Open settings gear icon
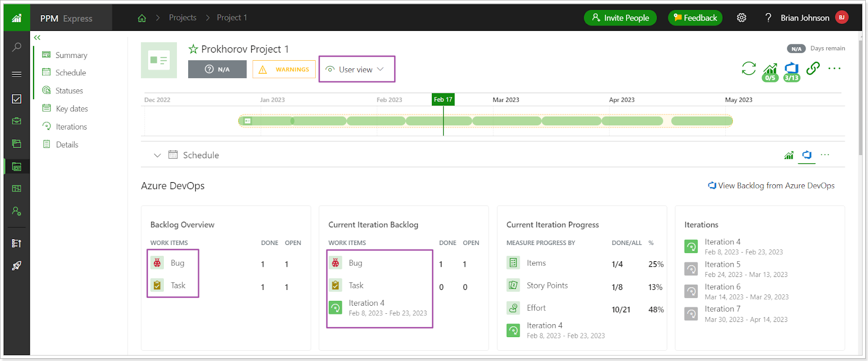This screenshot has height=361, width=868. 742,18
